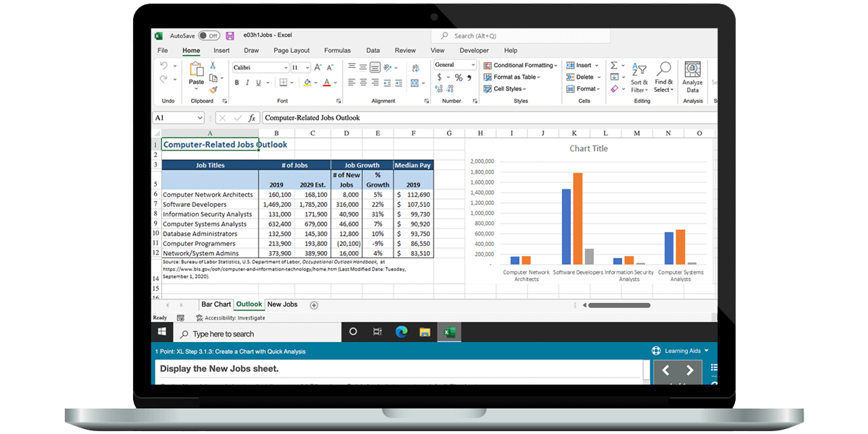The width and height of the screenshot is (868, 434).
Task: Select the Format Painter brush icon
Action: pyautogui.click(x=213, y=90)
